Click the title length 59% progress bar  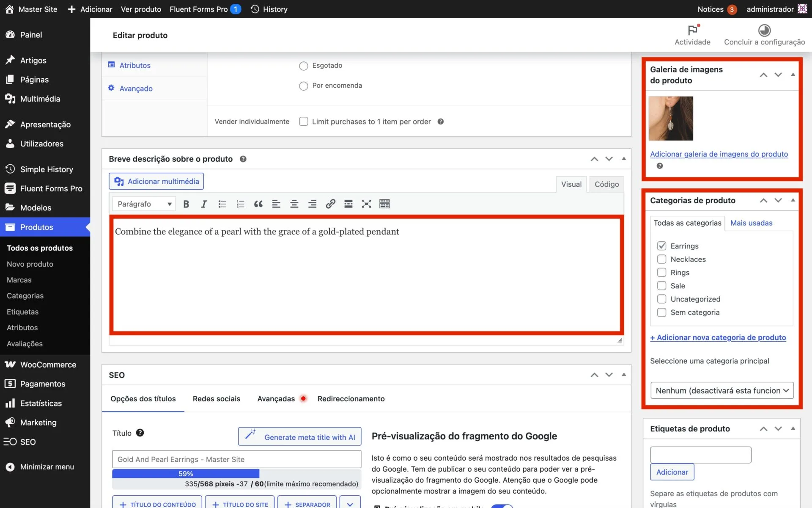(x=186, y=474)
